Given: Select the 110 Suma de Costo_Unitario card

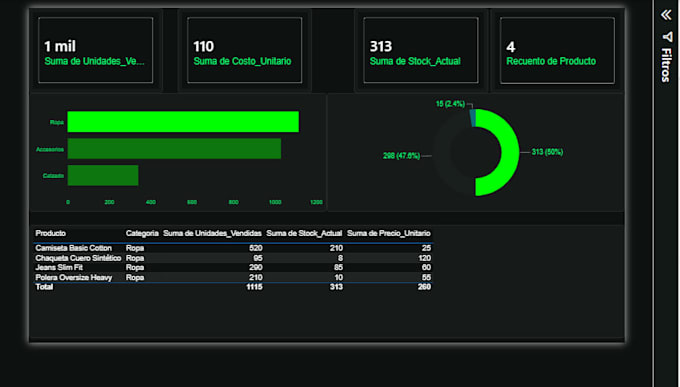Looking at the screenshot, I should pyautogui.click(x=245, y=50).
